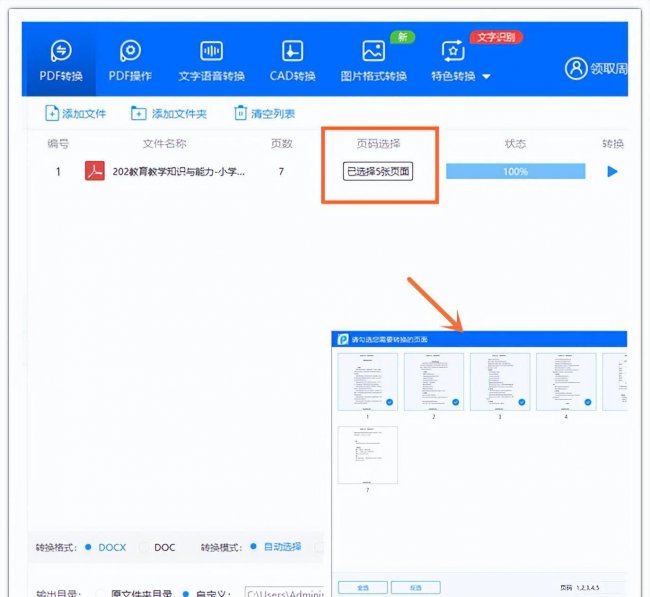This screenshot has width=650, height=597.
Task: Expand the 特色转换 dropdown arrow
Action: click(487, 77)
